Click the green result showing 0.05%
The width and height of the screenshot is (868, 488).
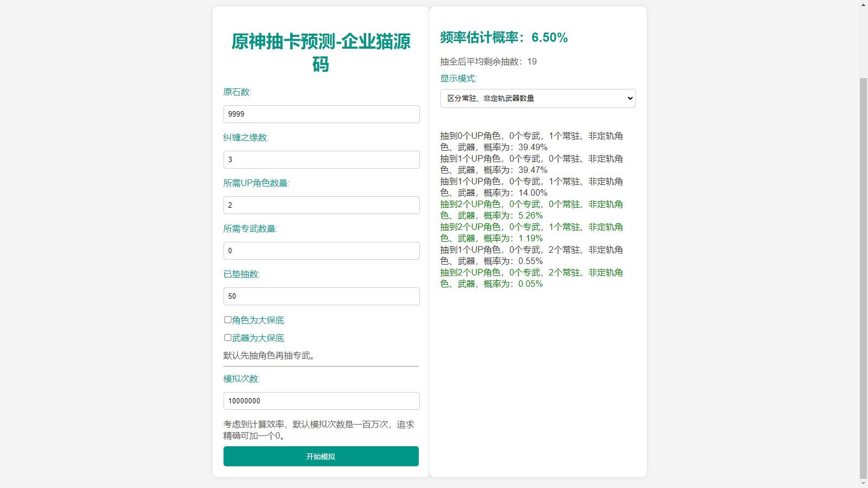click(532, 278)
